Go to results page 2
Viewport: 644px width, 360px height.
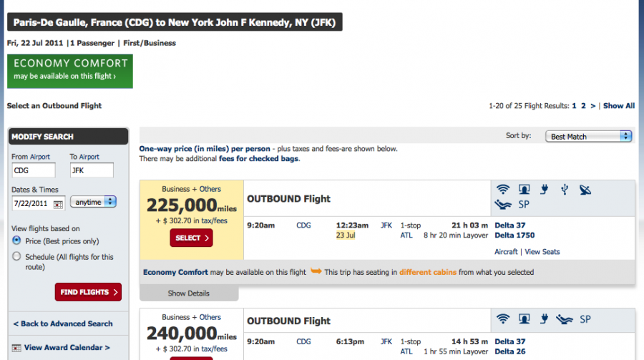(583, 106)
